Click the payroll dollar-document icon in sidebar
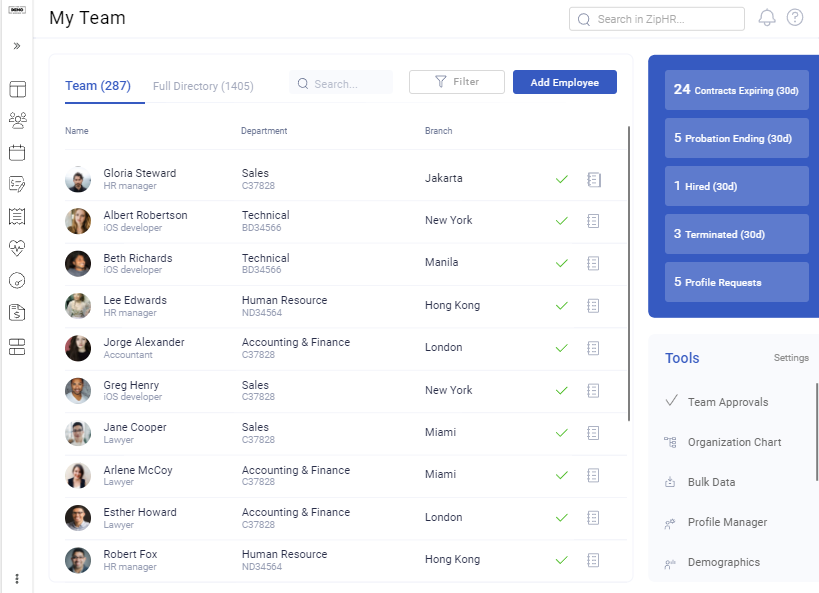 16,313
